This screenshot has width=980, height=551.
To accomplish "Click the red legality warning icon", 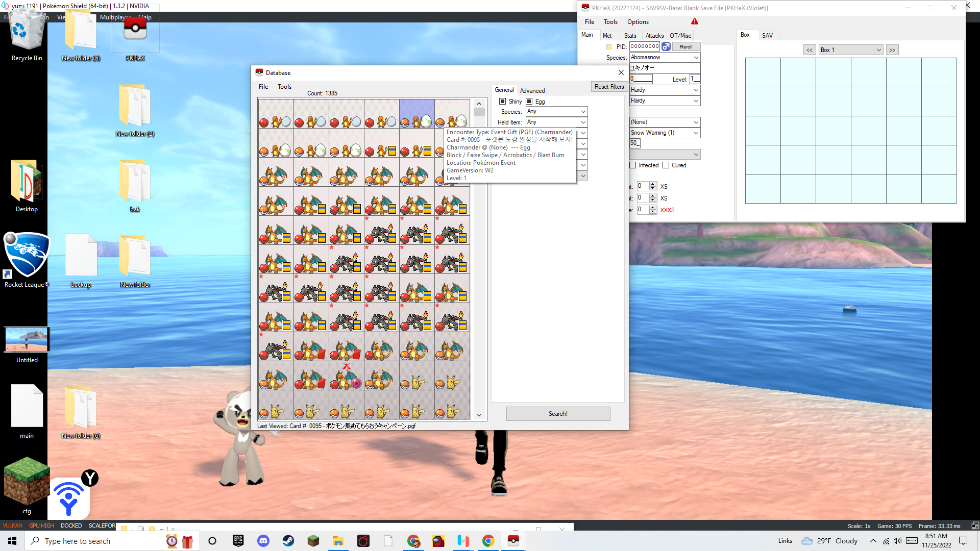I will point(694,21).
